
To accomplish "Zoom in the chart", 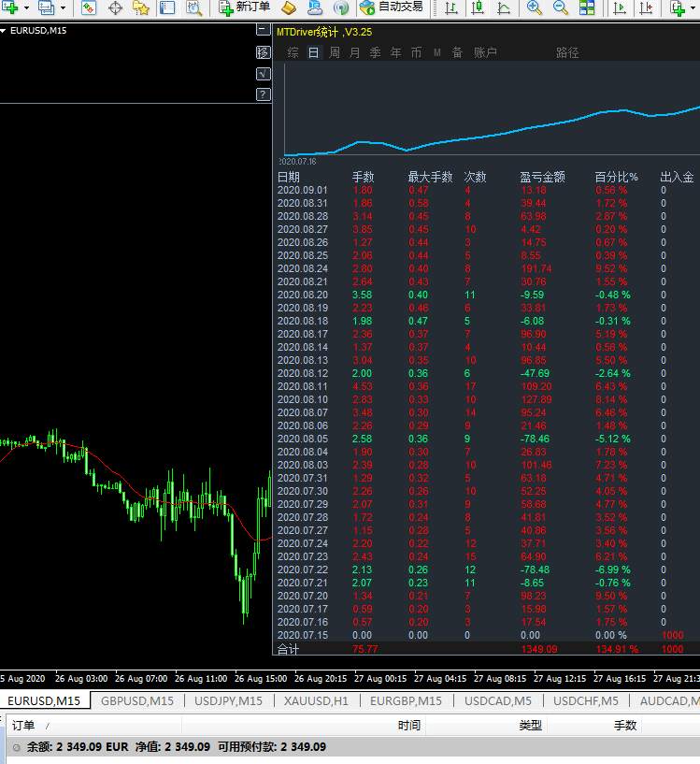I will pos(535,7).
